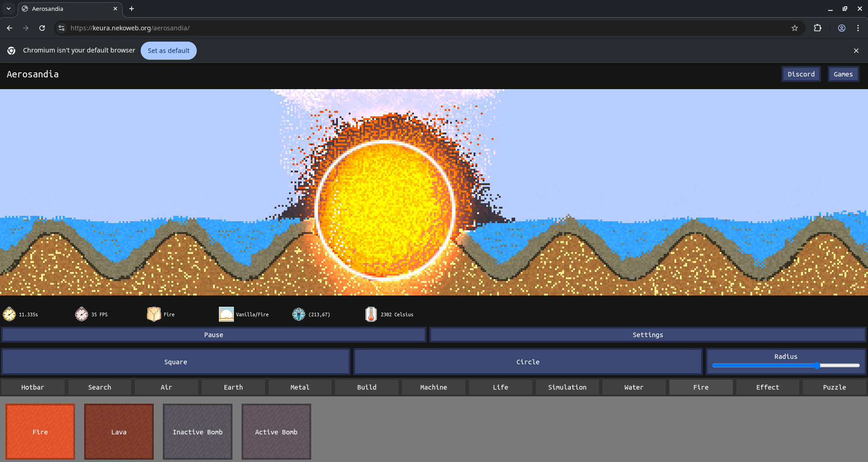Close the Aerosandia tab
Viewport: 868px width, 462px height.
click(115, 9)
